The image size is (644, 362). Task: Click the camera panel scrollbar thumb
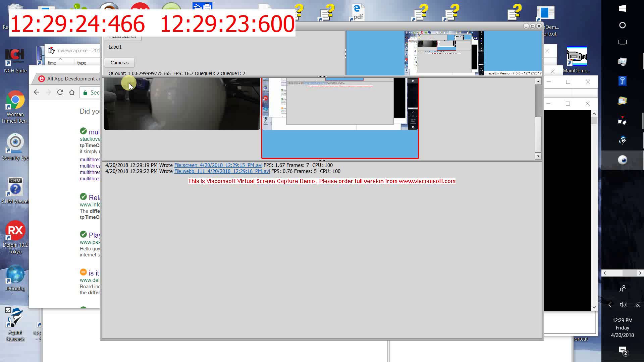pyautogui.click(x=538, y=134)
